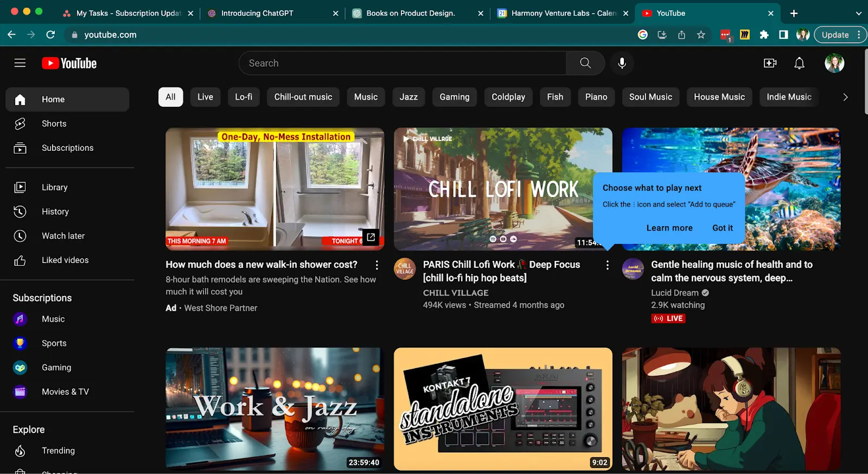This screenshot has height=474, width=868.
Task: Bookmark page with star icon
Action: click(x=701, y=35)
